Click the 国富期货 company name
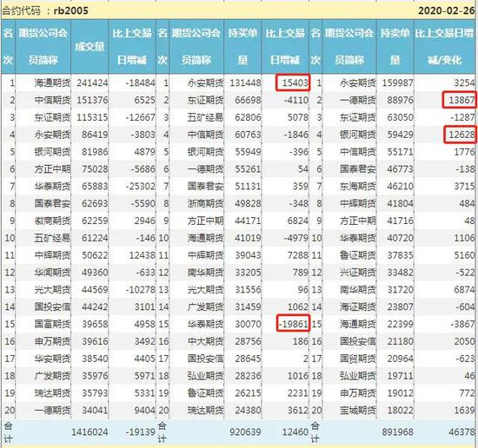The image size is (478, 448). click(52, 324)
